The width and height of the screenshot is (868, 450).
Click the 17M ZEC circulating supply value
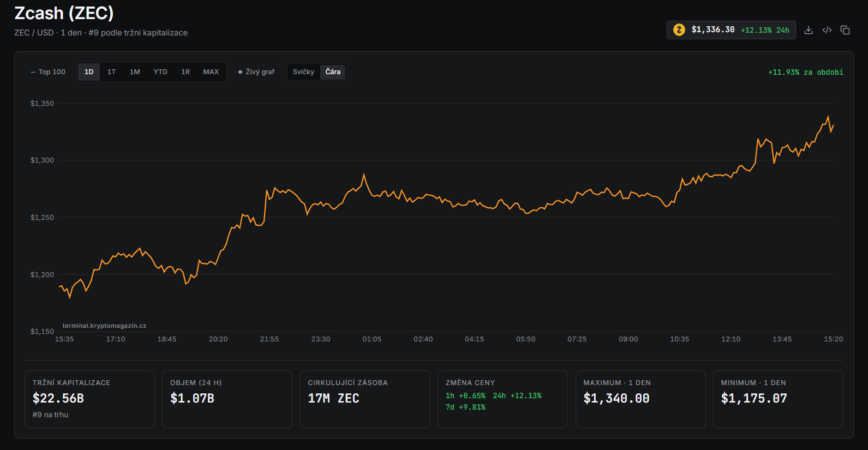click(333, 399)
